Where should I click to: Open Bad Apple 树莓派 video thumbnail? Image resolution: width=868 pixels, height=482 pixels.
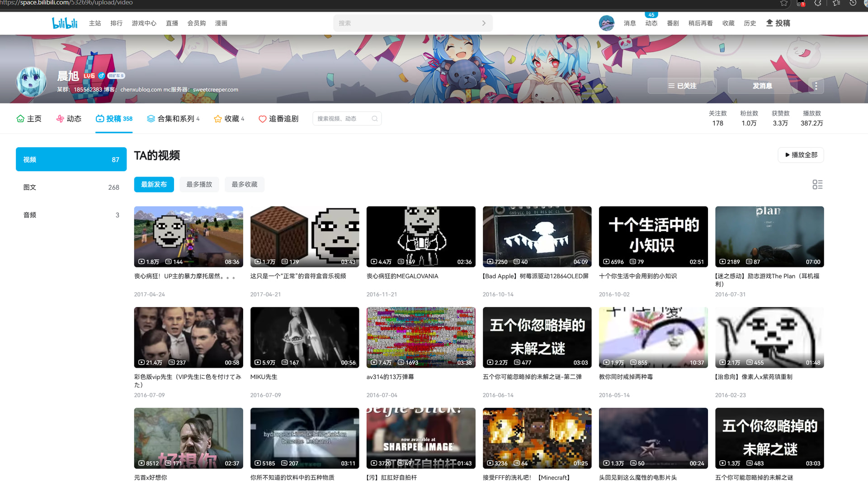[537, 237]
